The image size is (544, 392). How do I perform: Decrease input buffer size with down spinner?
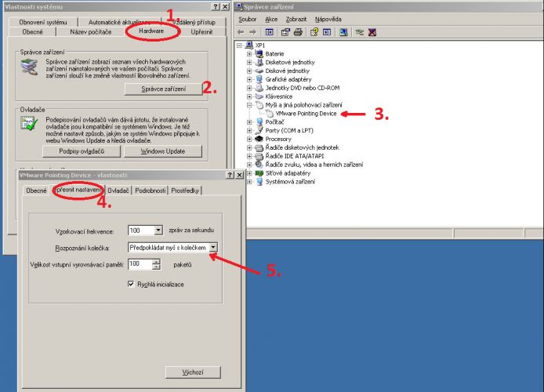tap(157, 267)
